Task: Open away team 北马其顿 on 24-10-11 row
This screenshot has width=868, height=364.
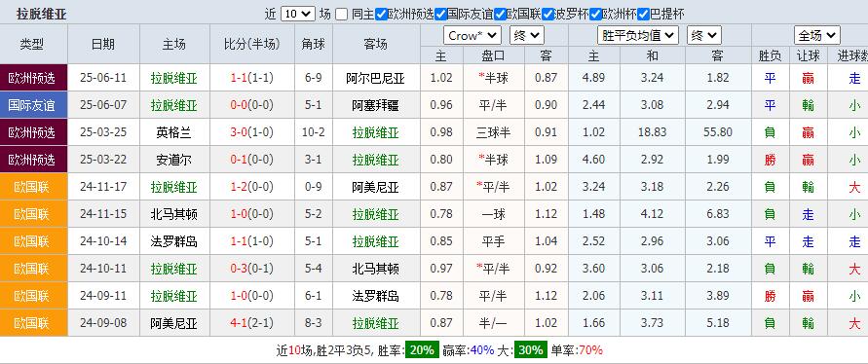Action: pos(376,269)
